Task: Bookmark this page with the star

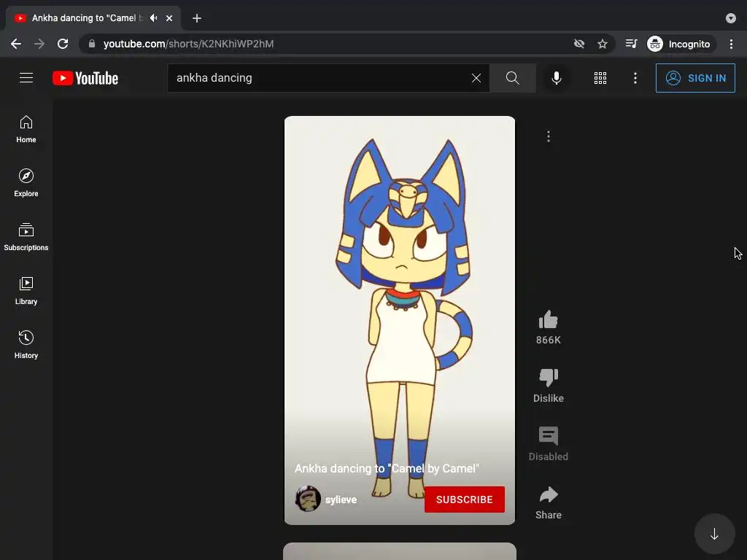Action: pyautogui.click(x=602, y=44)
